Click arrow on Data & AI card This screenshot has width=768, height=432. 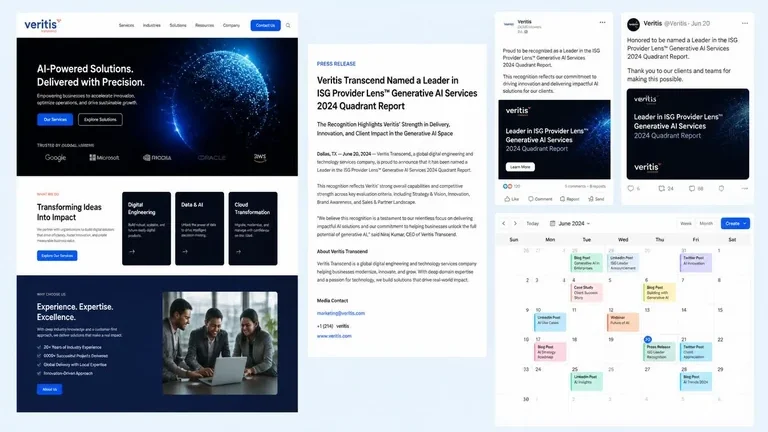185,252
